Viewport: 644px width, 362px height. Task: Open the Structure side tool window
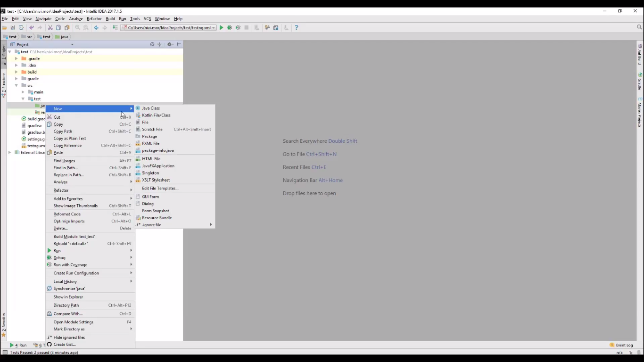pos(4,85)
